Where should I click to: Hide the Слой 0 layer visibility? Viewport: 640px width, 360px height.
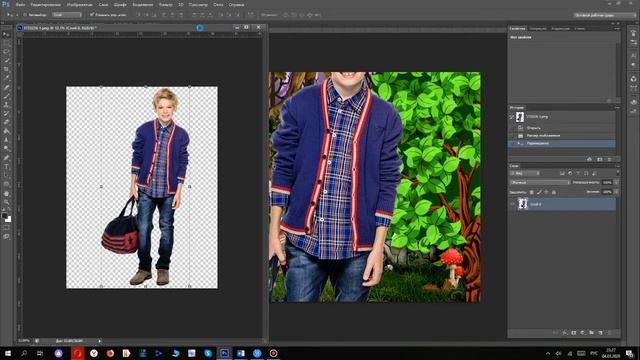[x=512, y=204]
